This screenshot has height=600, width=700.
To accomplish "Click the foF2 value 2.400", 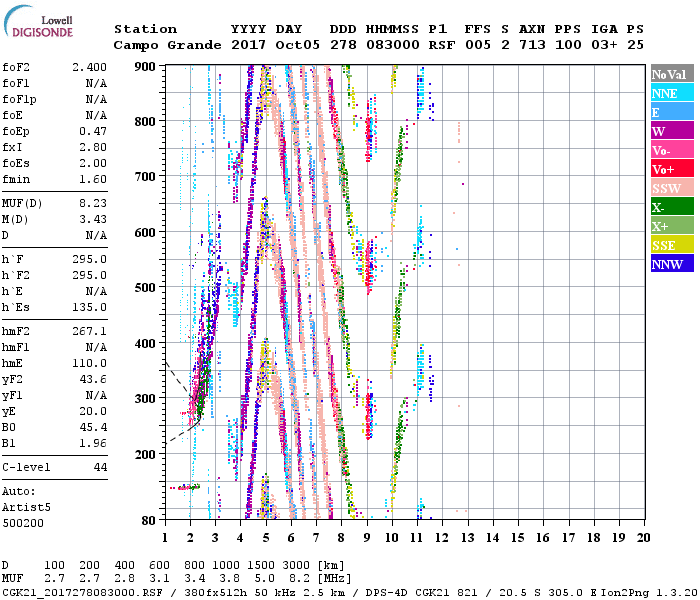I will 89,67.
